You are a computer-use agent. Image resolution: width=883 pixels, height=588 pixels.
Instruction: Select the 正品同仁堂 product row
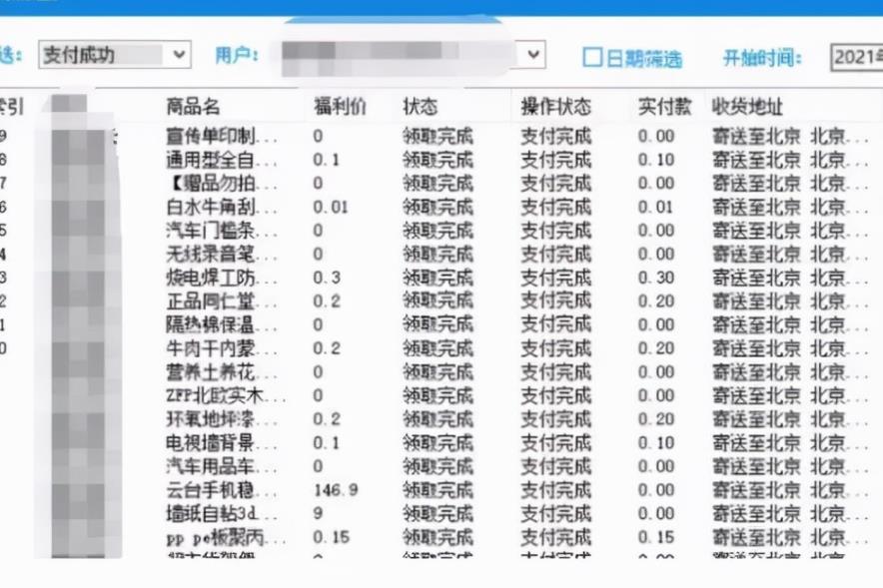[x=210, y=301]
